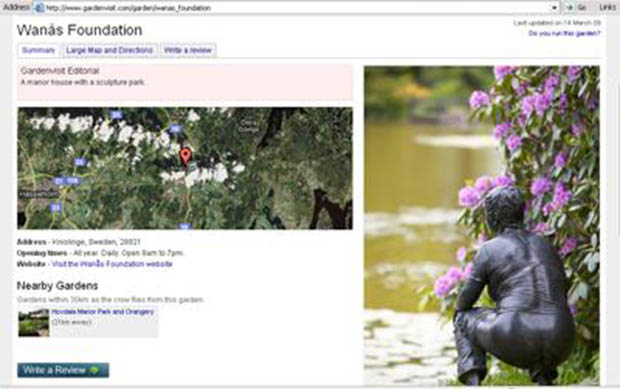
Task: Click the 'Last updated on' date text
Action: [x=557, y=23]
